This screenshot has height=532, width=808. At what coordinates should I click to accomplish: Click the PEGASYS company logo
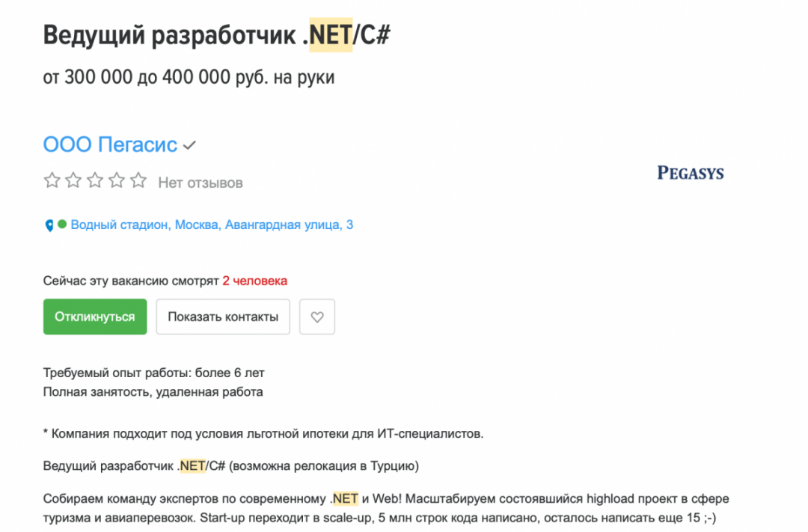tap(689, 172)
